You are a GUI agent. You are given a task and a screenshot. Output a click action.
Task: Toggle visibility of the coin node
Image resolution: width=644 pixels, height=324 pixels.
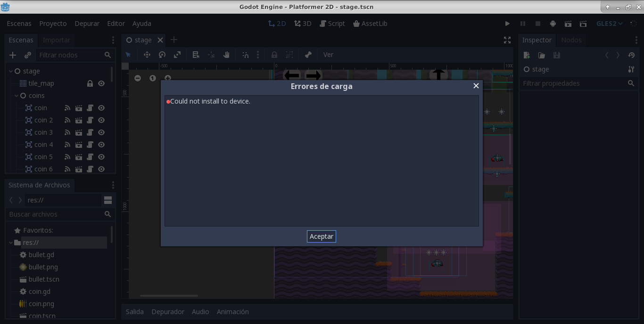(x=101, y=108)
